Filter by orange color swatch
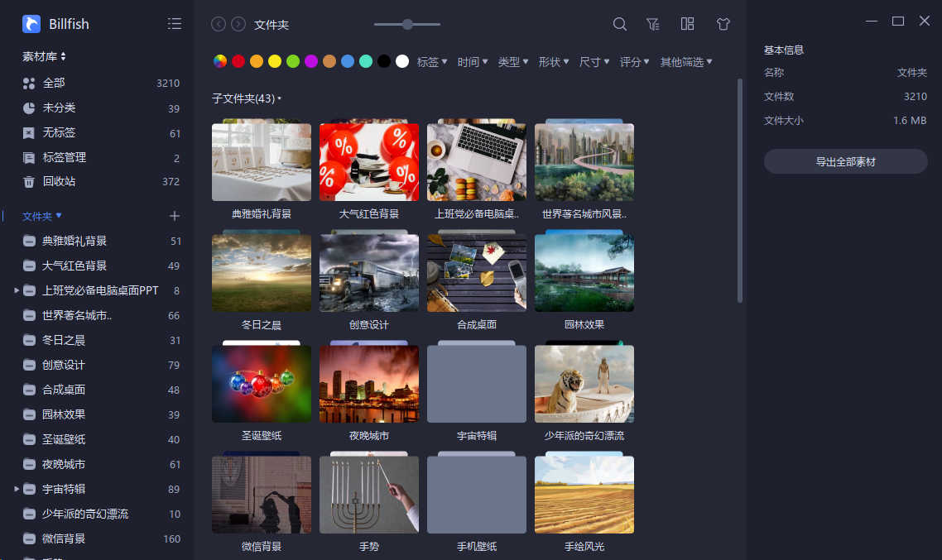Image resolution: width=942 pixels, height=560 pixels. [257, 61]
